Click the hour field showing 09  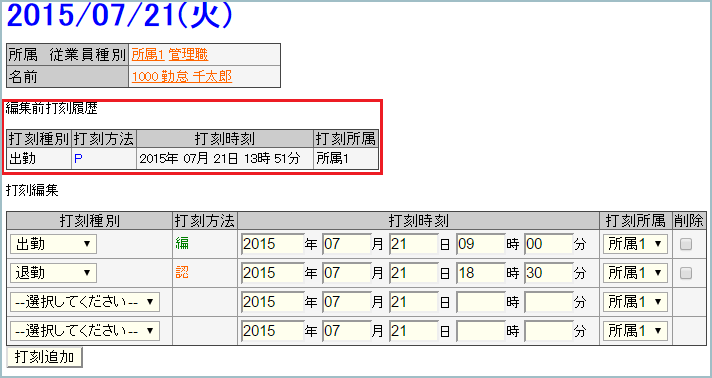point(480,244)
